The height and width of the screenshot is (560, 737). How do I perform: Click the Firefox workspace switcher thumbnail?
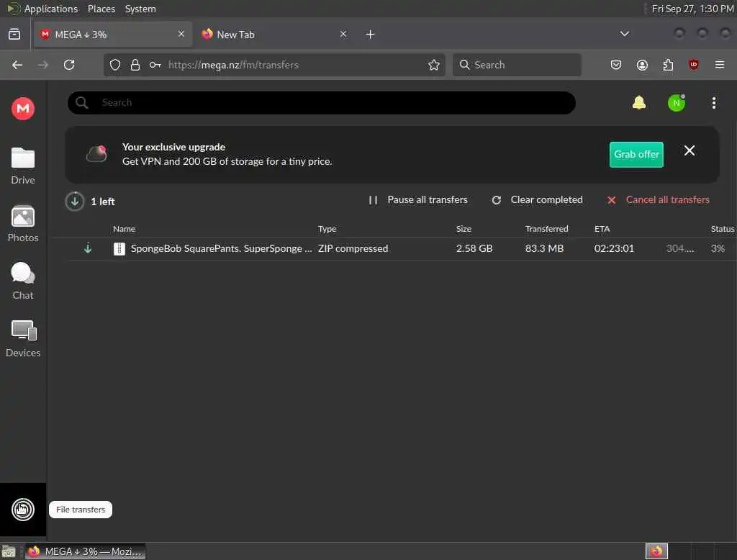point(656,551)
